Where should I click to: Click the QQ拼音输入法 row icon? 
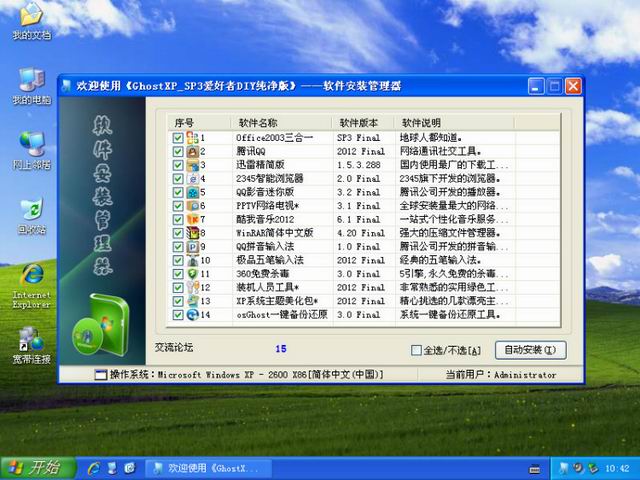(x=192, y=247)
